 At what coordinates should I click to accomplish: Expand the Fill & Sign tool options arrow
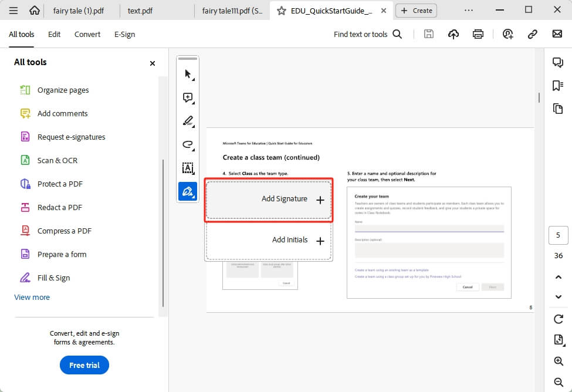coord(192,197)
